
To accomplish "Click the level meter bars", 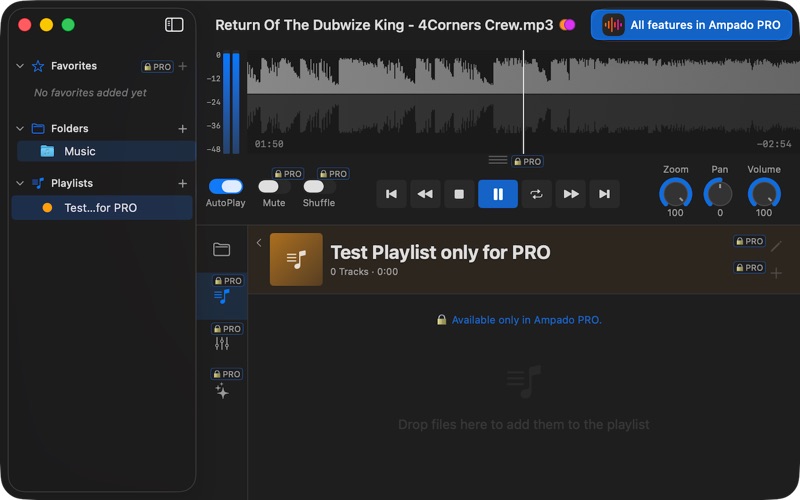I will click(231, 103).
